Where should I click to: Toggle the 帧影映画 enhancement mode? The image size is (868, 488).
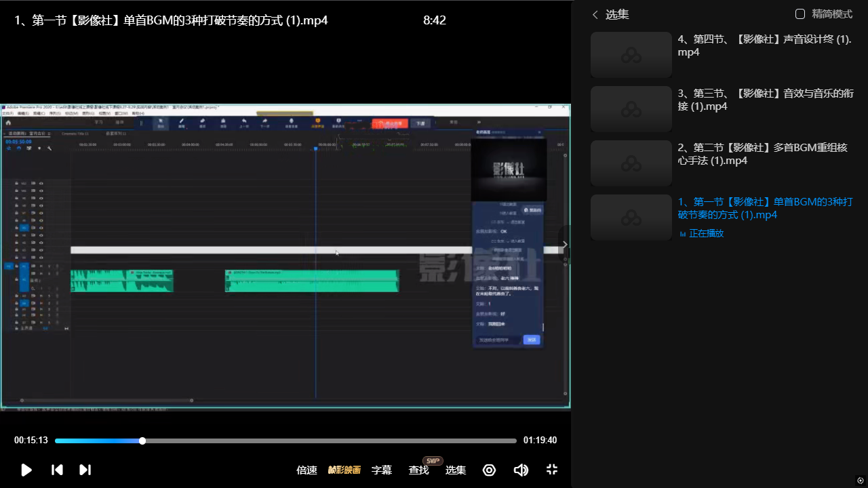(x=344, y=470)
